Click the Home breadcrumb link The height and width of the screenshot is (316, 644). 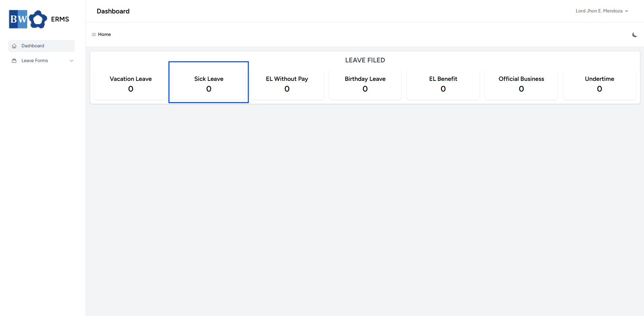(104, 35)
